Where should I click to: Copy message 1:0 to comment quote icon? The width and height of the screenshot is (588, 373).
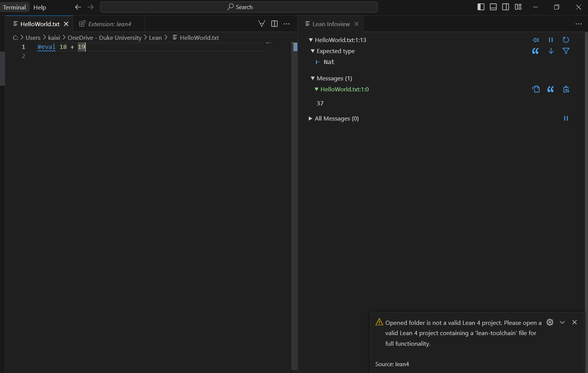[x=551, y=89]
